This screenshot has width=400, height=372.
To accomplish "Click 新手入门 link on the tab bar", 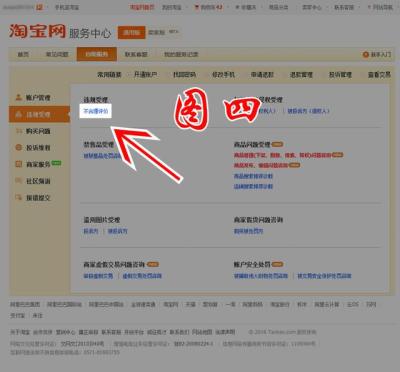I will 381,54.
